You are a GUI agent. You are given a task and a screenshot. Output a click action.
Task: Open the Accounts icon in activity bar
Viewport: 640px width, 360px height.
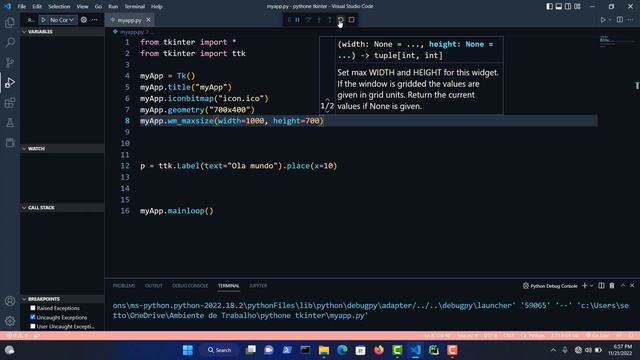tap(10, 301)
